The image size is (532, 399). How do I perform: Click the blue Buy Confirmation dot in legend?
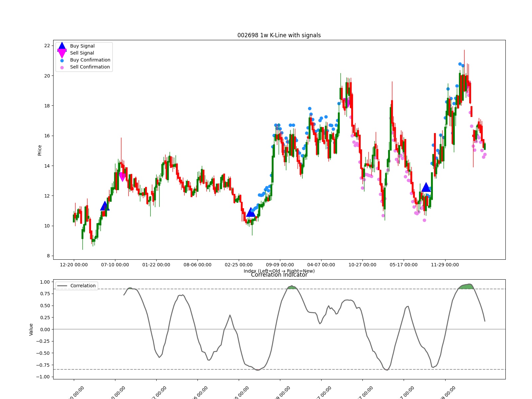pos(62,61)
